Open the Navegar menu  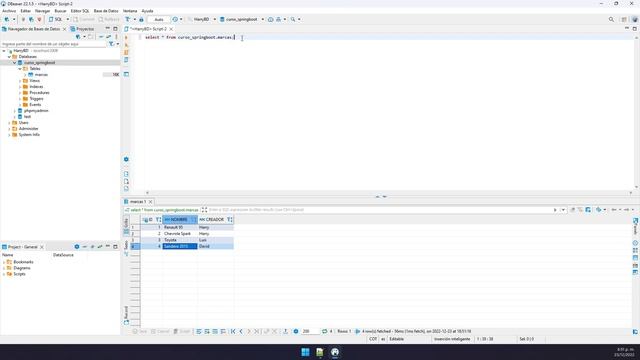[x=42, y=11]
